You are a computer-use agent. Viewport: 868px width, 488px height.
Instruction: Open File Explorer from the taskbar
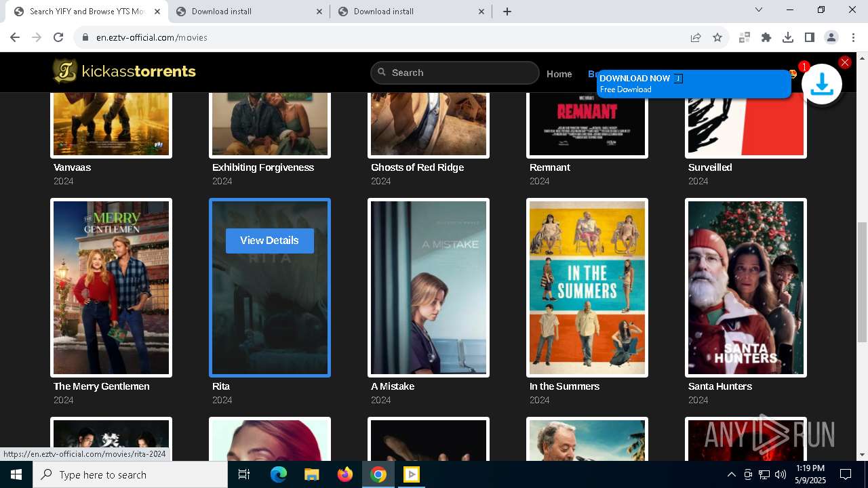(x=311, y=474)
